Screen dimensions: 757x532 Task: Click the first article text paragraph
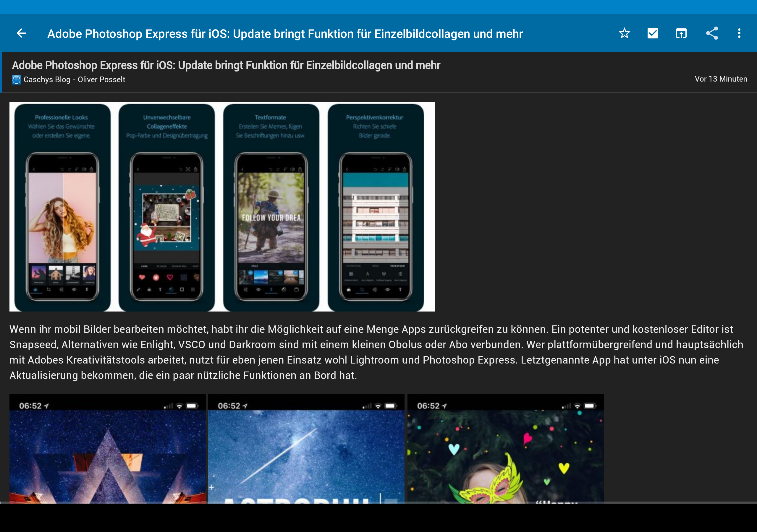pyautogui.click(x=376, y=352)
